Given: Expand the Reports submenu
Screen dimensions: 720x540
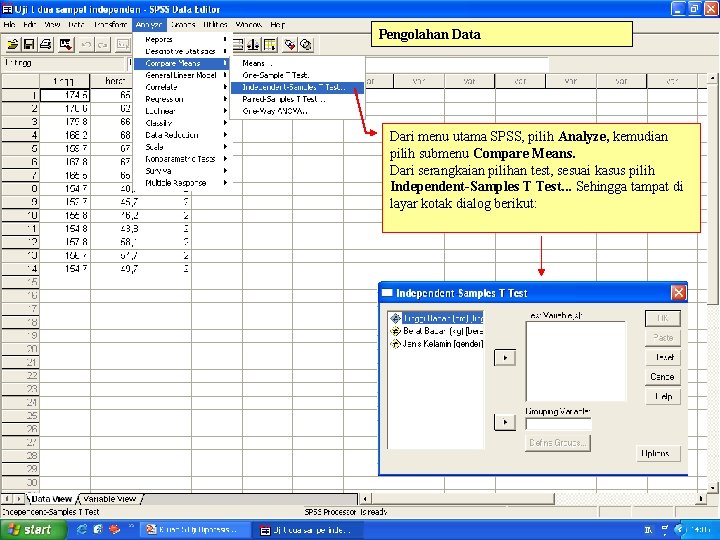Looking at the screenshot, I should click(182, 39).
